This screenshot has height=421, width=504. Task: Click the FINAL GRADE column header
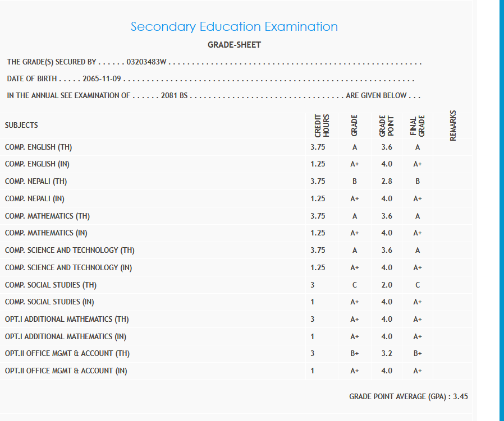417,126
